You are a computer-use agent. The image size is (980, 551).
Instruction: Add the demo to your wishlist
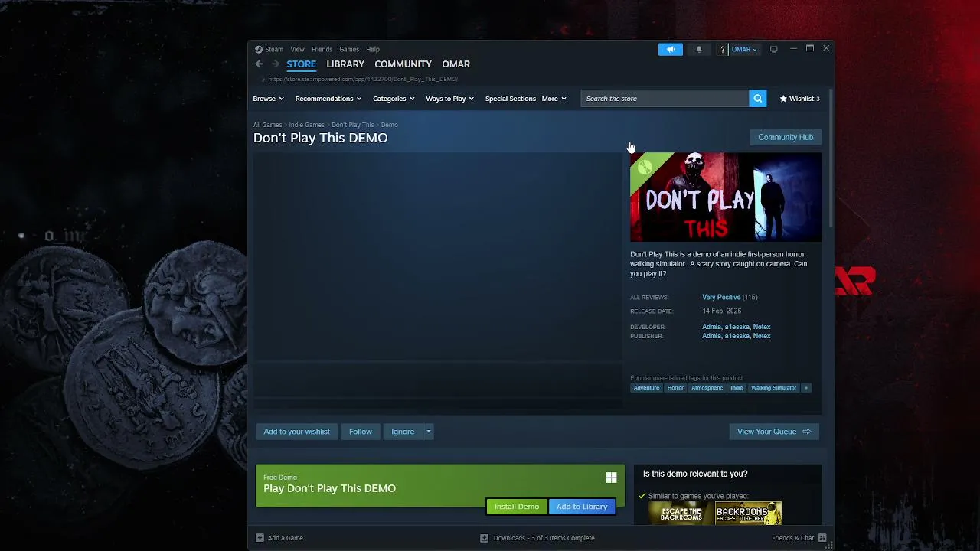point(297,432)
